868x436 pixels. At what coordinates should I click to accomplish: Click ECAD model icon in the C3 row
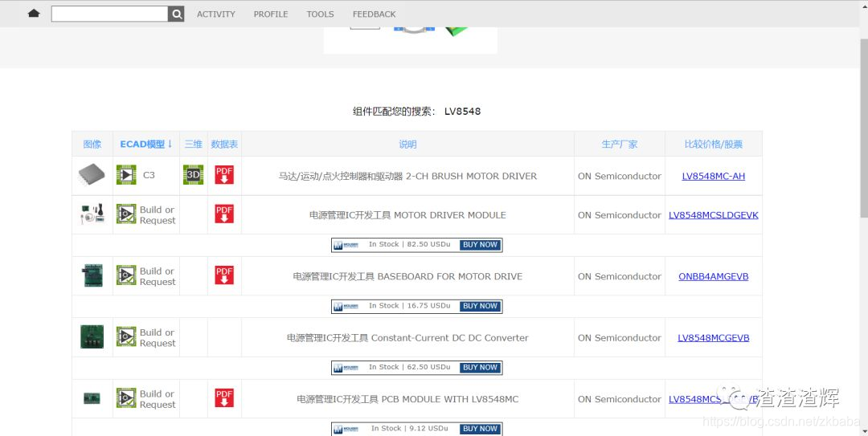pyautogui.click(x=126, y=175)
